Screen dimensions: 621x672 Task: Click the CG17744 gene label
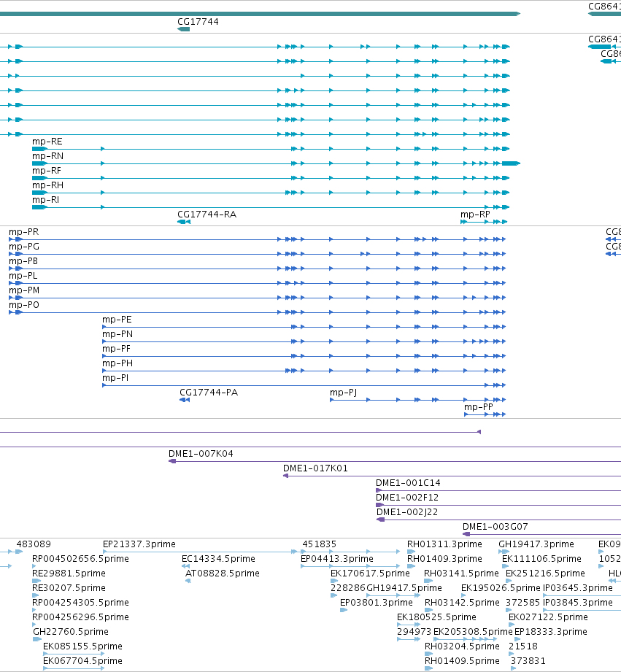click(198, 21)
